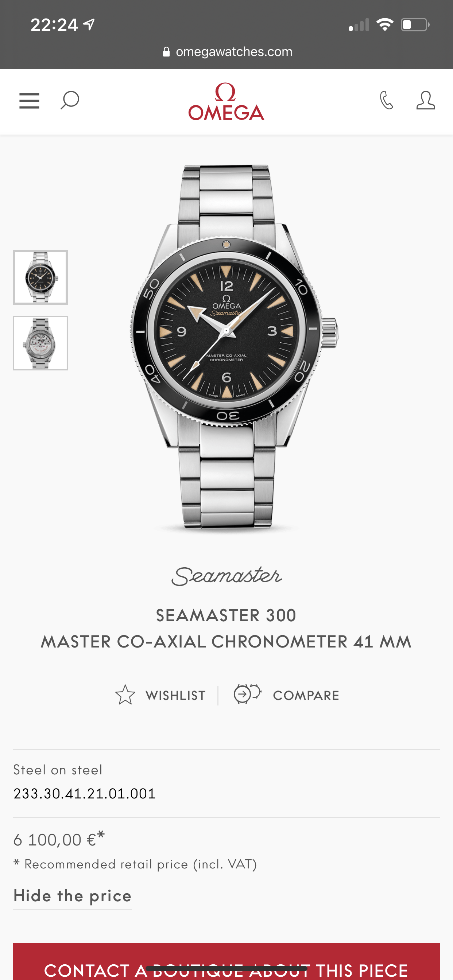This screenshot has height=980, width=453.
Task: Tap the status bar clock
Action: click(54, 25)
